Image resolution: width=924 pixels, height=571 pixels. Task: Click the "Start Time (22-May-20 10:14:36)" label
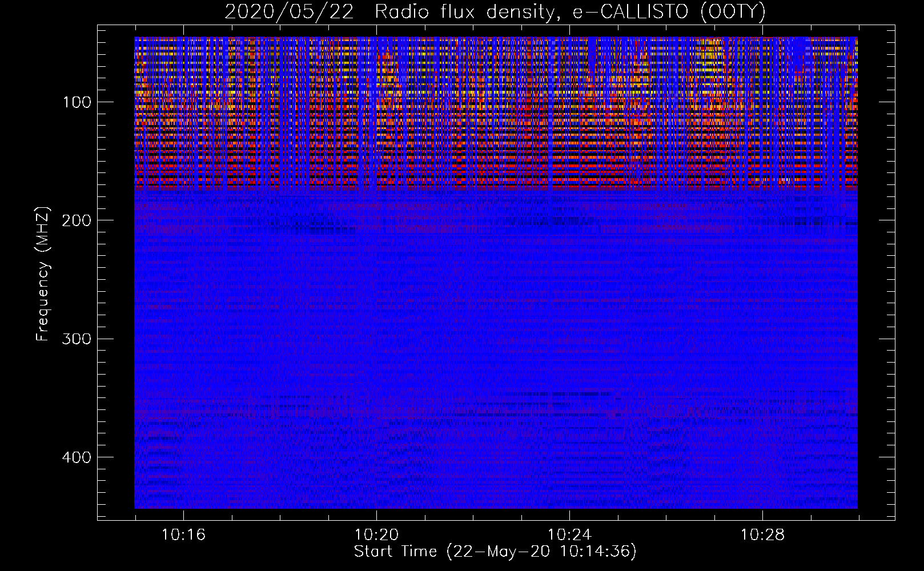(x=495, y=552)
